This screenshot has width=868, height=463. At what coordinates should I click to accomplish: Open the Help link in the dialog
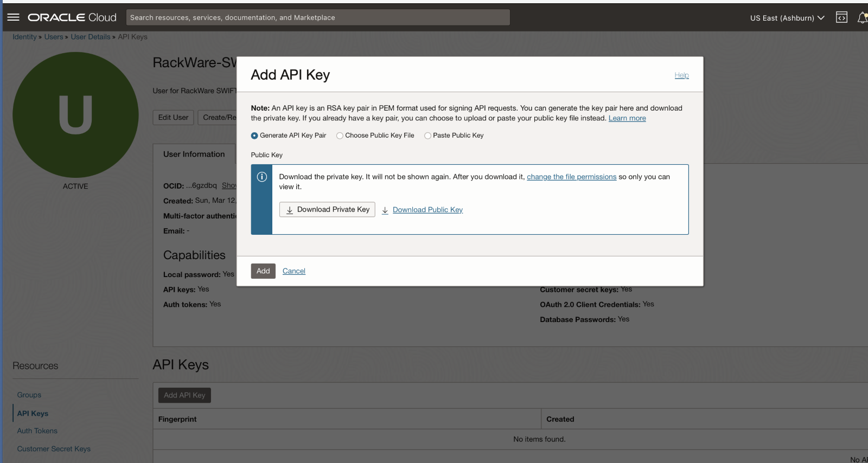(681, 75)
